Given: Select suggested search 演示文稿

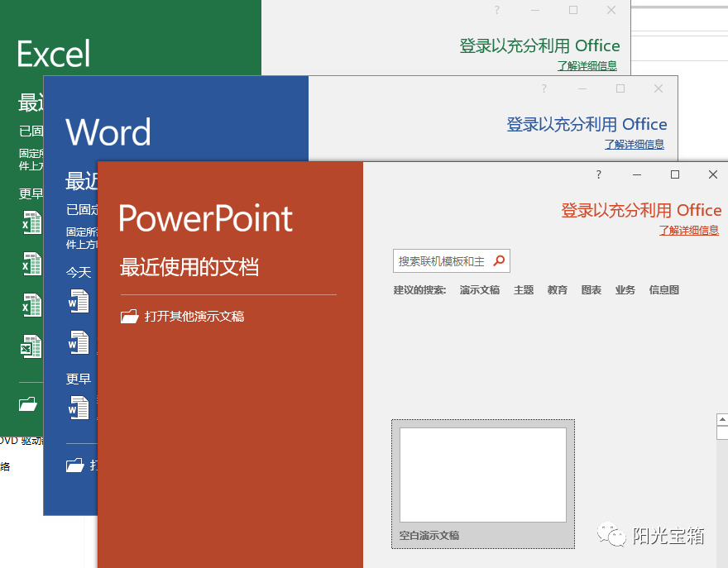Looking at the screenshot, I should coord(480,290).
